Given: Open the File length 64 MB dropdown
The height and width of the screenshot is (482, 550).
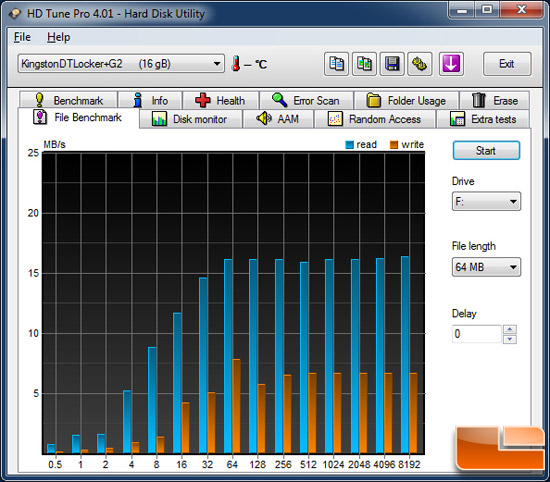Looking at the screenshot, I should click(486, 267).
